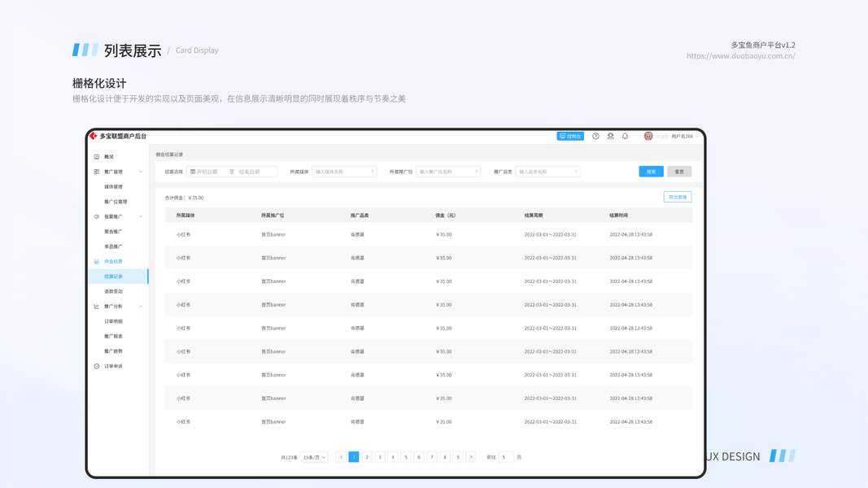Open 退款变动 in the sidebar
868x488 pixels.
click(x=113, y=291)
